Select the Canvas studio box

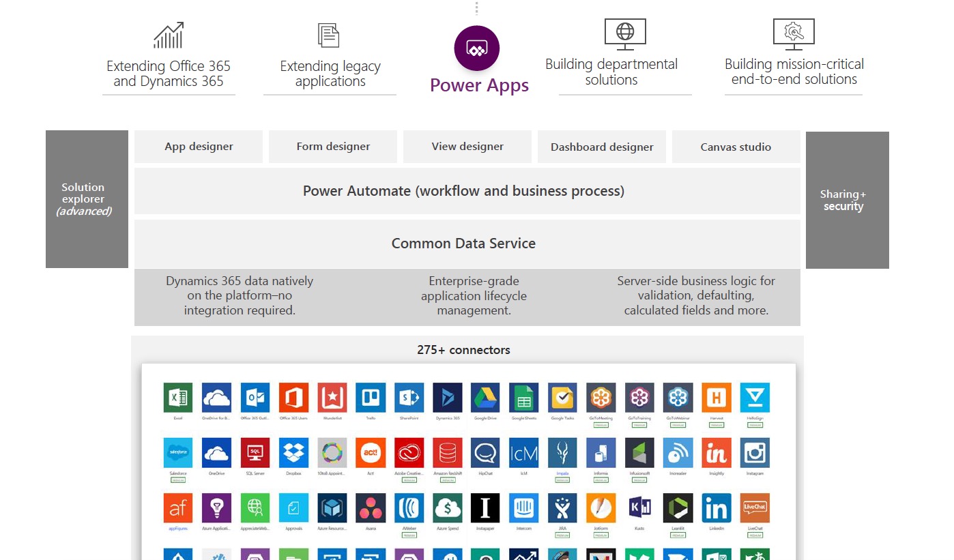coord(736,147)
